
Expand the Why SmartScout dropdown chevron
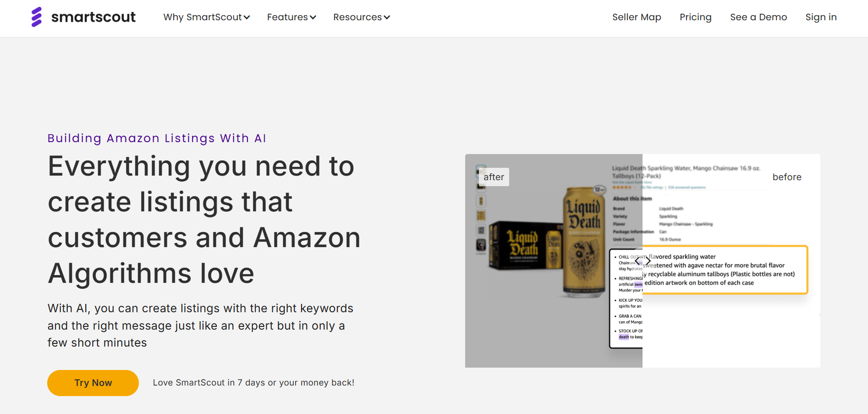(247, 17)
